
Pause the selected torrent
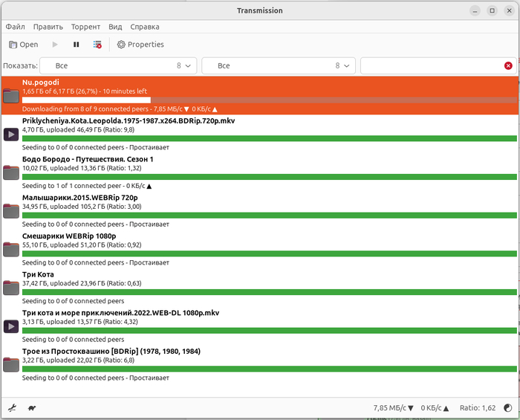click(76, 45)
